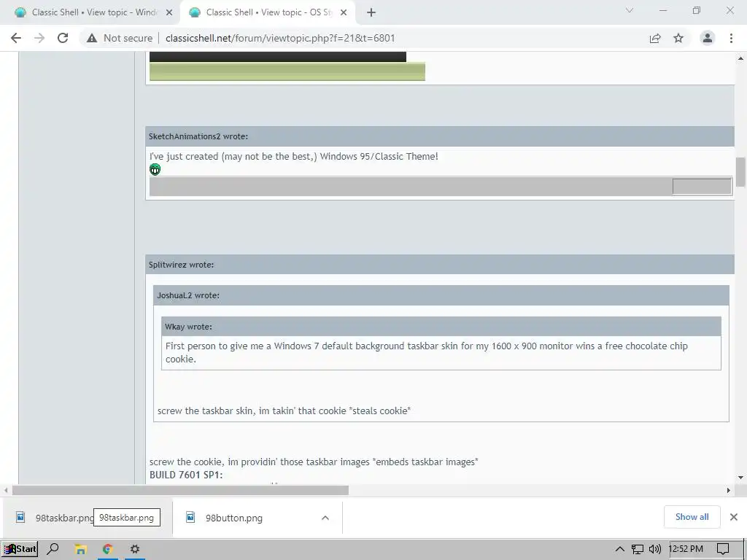This screenshot has height=560, width=747.
Task: Reload the current page
Action: (x=63, y=38)
